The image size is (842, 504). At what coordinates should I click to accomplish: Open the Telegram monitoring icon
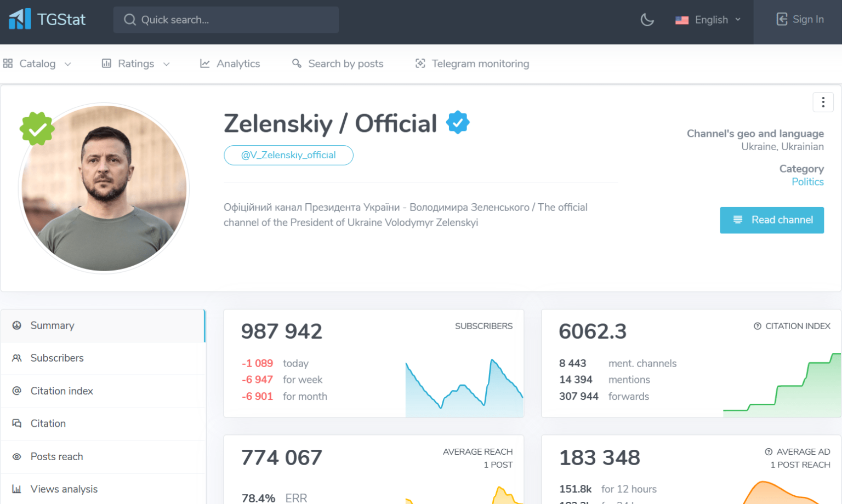tap(420, 64)
